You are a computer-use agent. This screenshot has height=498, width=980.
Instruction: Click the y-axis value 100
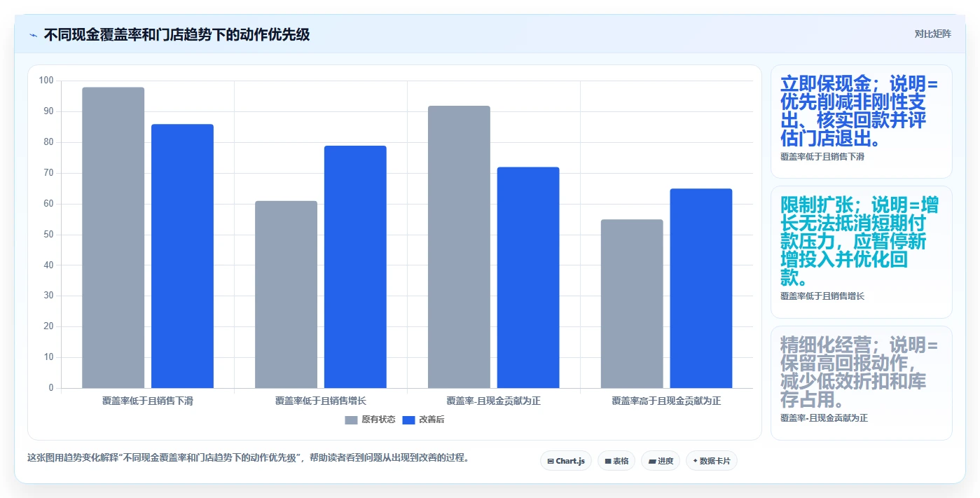tap(46, 81)
